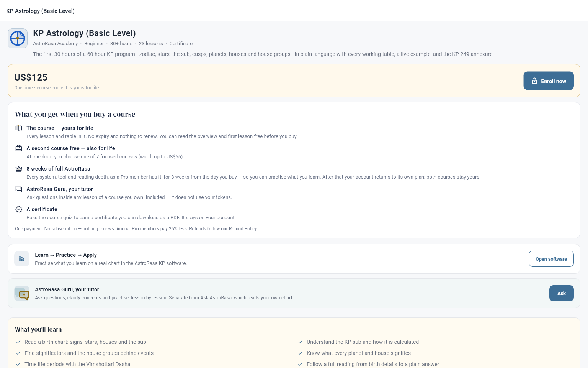588x368 pixels.
Task: Open the AstroRasa KP software
Action: 551,259
